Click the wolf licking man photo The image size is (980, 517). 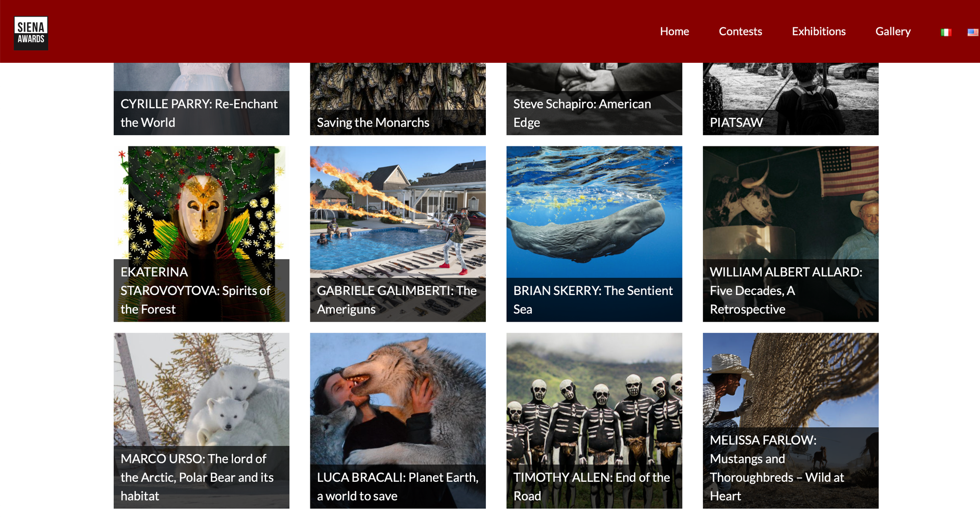click(x=397, y=398)
